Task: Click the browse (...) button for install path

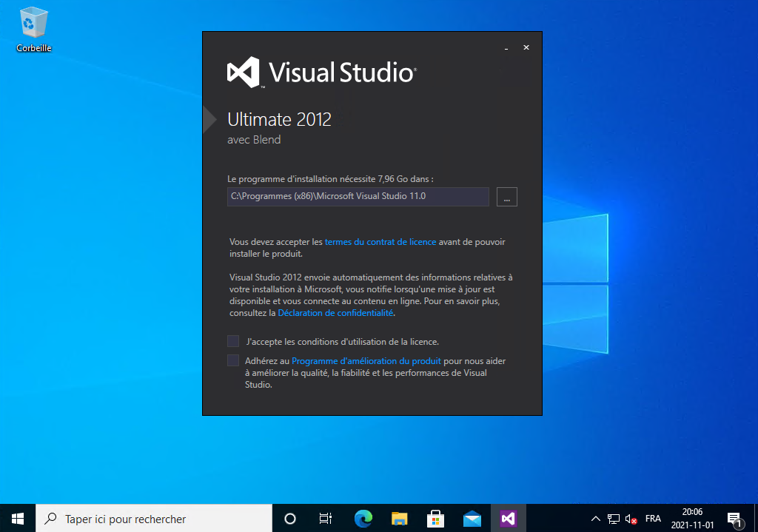Action: click(x=507, y=197)
